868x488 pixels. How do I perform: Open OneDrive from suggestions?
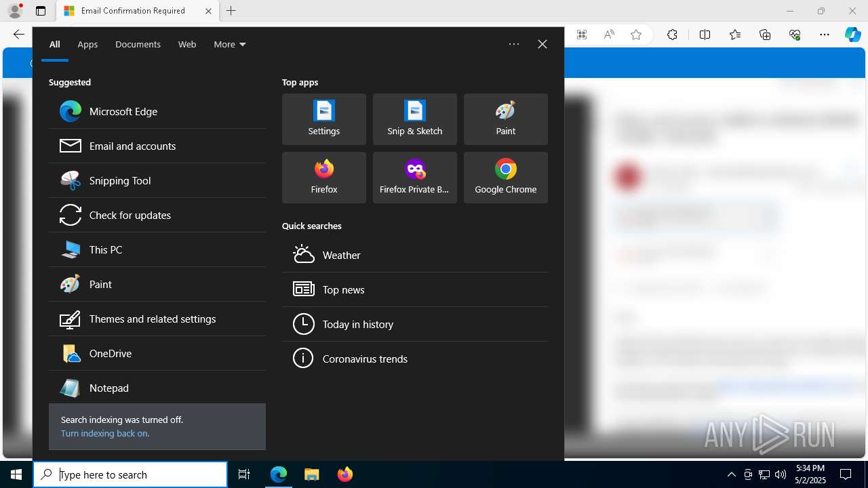tap(157, 353)
